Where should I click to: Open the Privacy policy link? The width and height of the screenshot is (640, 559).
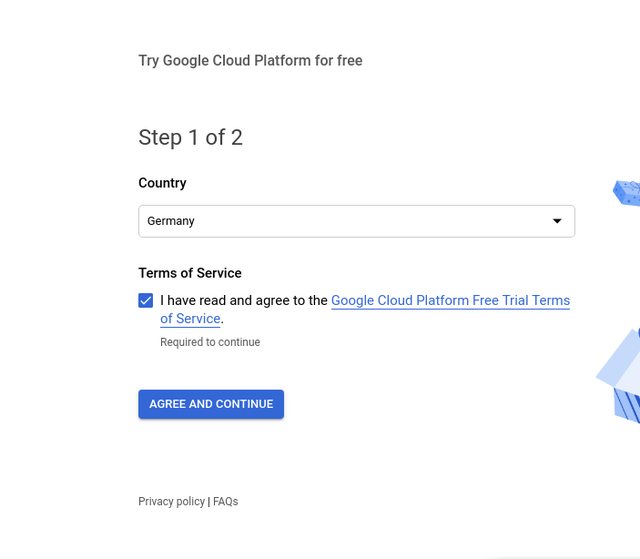(x=171, y=501)
